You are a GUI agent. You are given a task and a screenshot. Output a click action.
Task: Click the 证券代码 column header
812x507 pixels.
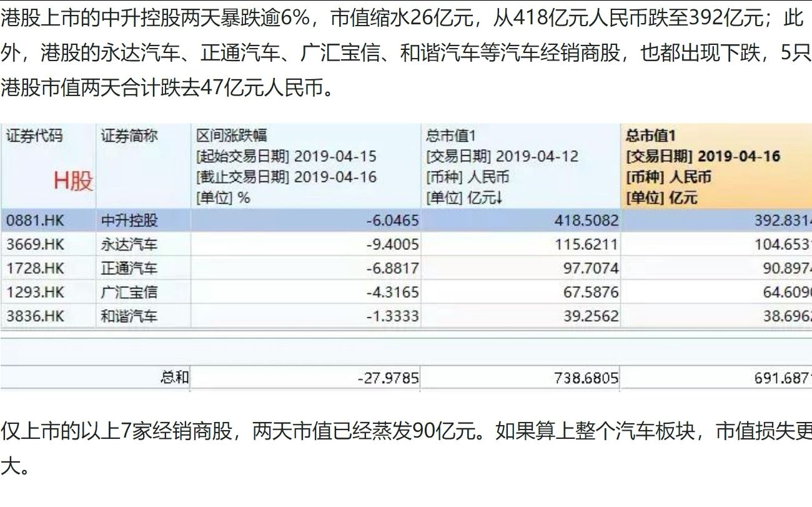tap(48, 166)
